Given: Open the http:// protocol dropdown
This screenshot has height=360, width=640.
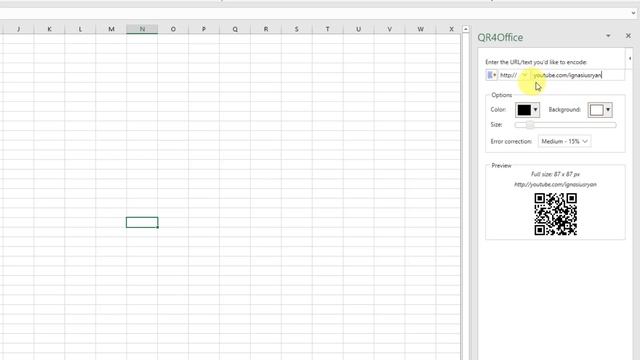Looking at the screenshot, I should [x=514, y=75].
